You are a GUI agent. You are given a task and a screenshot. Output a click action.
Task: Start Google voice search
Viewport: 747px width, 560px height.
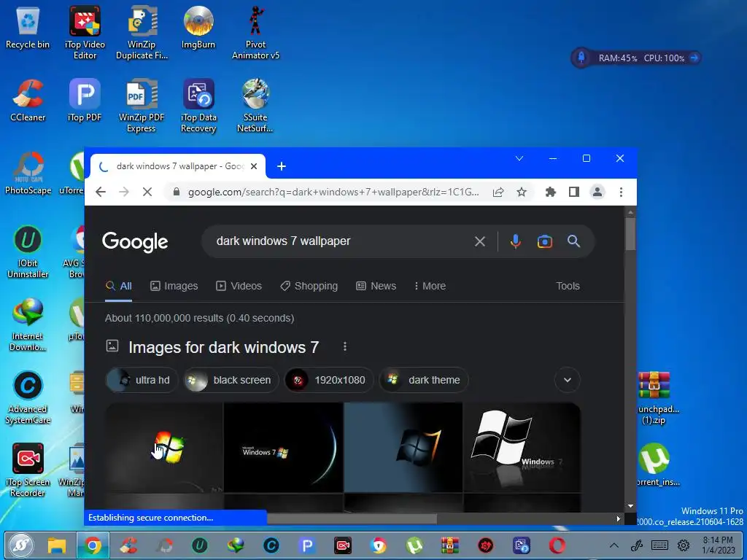pyautogui.click(x=515, y=241)
